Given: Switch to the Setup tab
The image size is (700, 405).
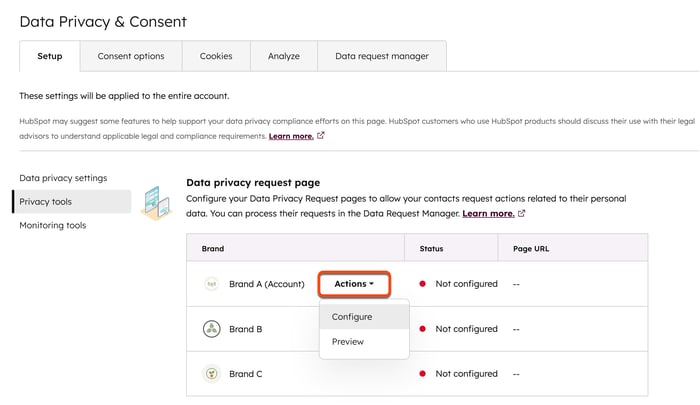Looking at the screenshot, I should (x=50, y=56).
